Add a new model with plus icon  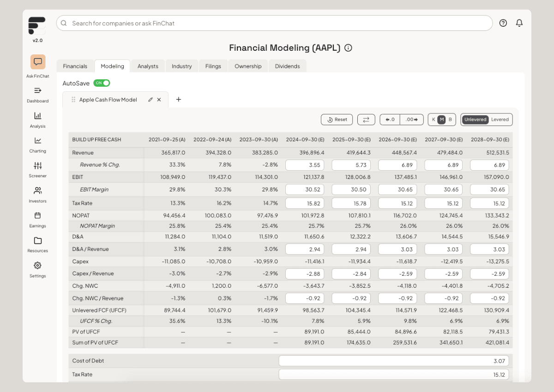179,100
